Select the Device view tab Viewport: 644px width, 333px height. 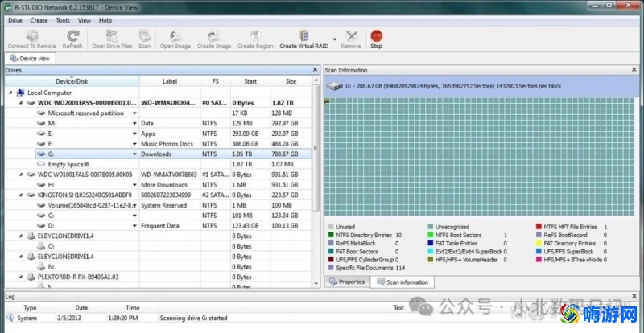click(x=31, y=59)
